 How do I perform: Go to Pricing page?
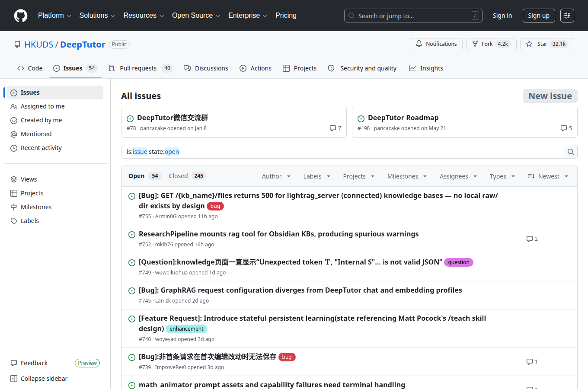[286, 16]
